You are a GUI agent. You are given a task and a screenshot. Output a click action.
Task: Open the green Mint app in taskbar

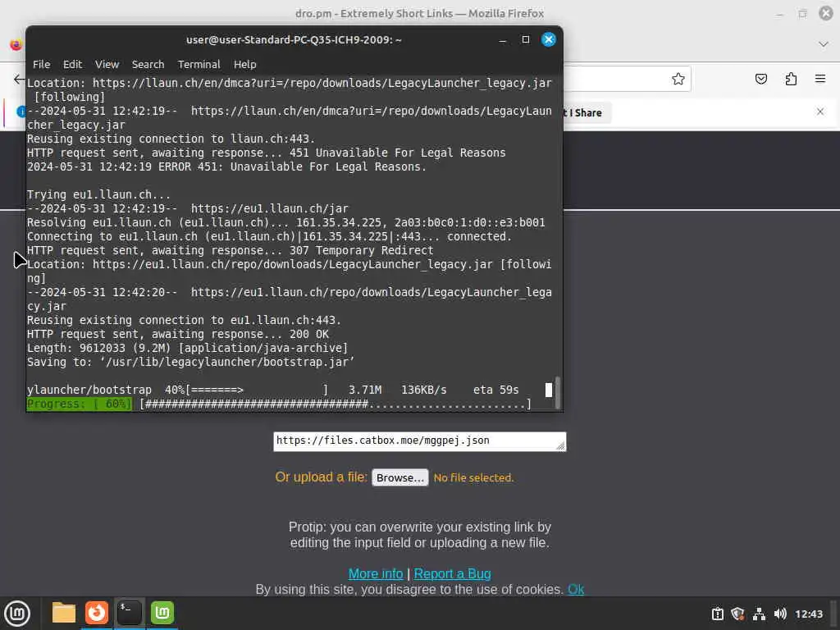pyautogui.click(x=162, y=613)
